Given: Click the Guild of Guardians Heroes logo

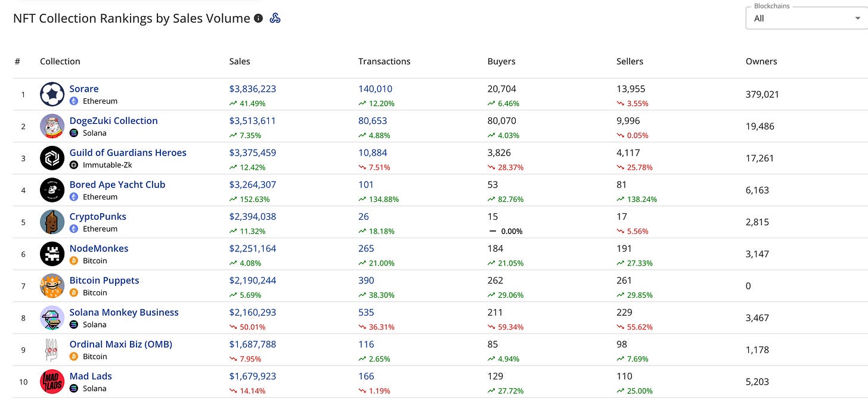Looking at the screenshot, I should tap(52, 158).
